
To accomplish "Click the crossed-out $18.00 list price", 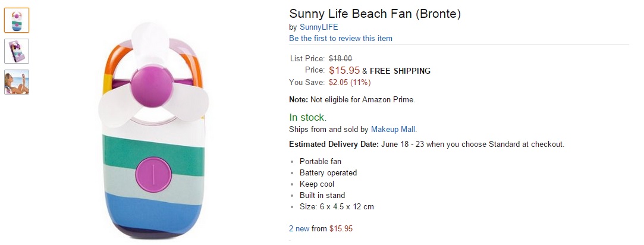I will pyautogui.click(x=340, y=58).
